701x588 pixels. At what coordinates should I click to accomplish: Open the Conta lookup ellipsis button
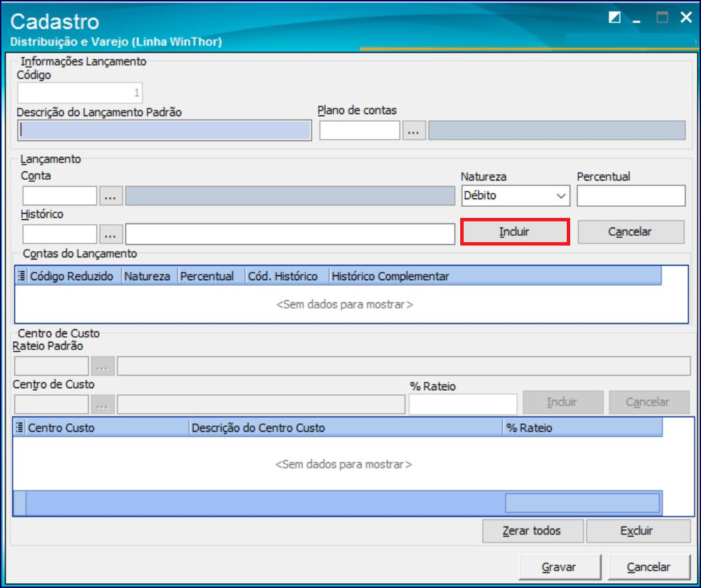(x=111, y=196)
